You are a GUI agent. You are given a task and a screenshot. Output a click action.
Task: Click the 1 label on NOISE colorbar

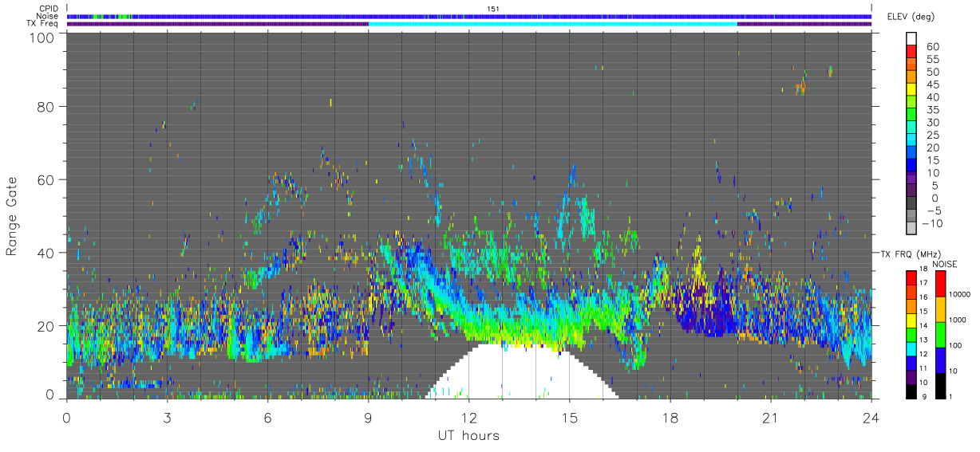point(952,395)
